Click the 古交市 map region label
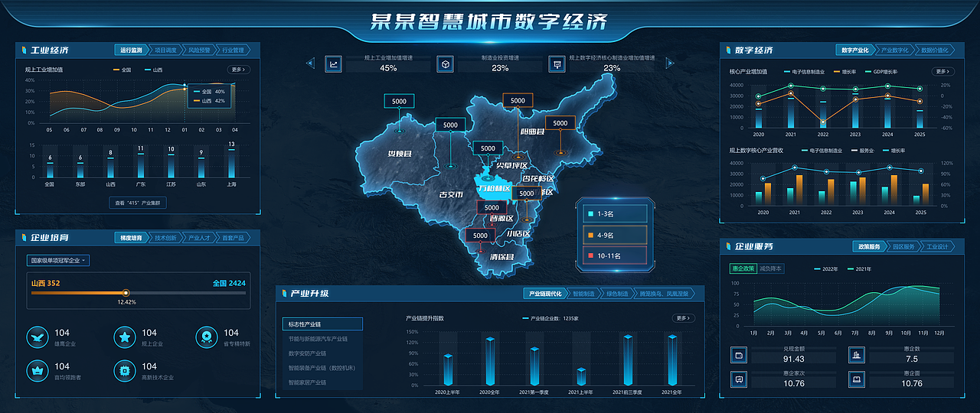980x413 pixels. [450, 194]
